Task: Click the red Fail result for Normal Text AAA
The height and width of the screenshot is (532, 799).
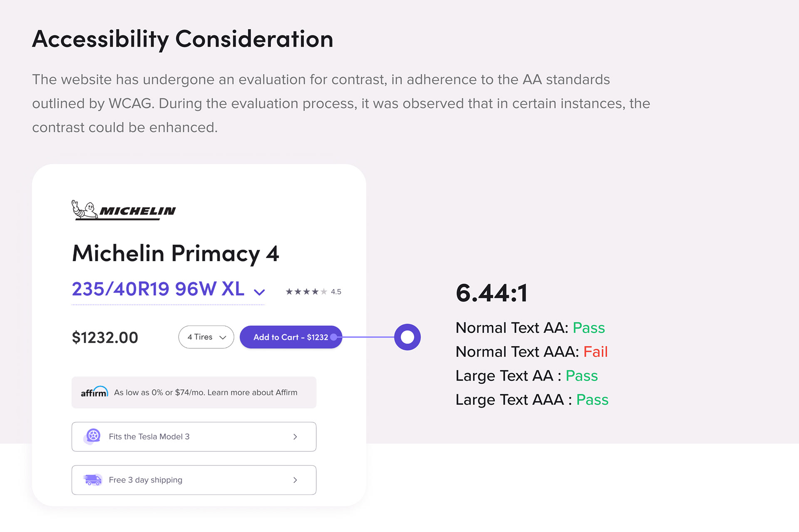Action: pos(595,352)
